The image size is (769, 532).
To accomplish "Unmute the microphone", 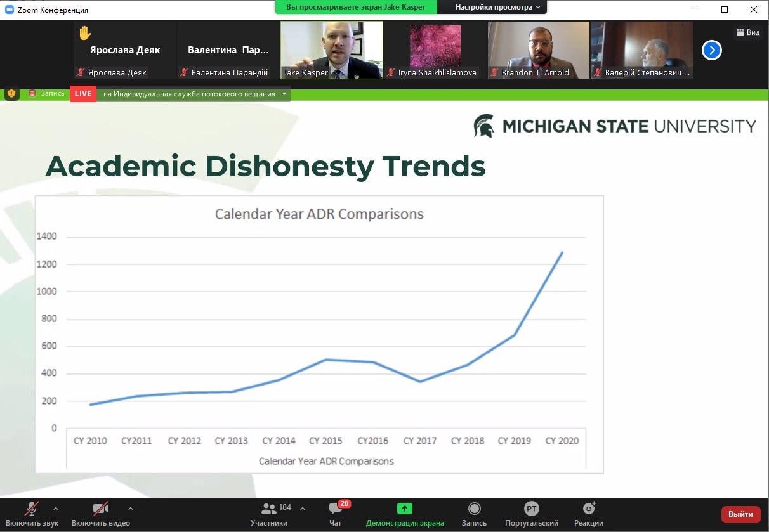I will [x=32, y=509].
